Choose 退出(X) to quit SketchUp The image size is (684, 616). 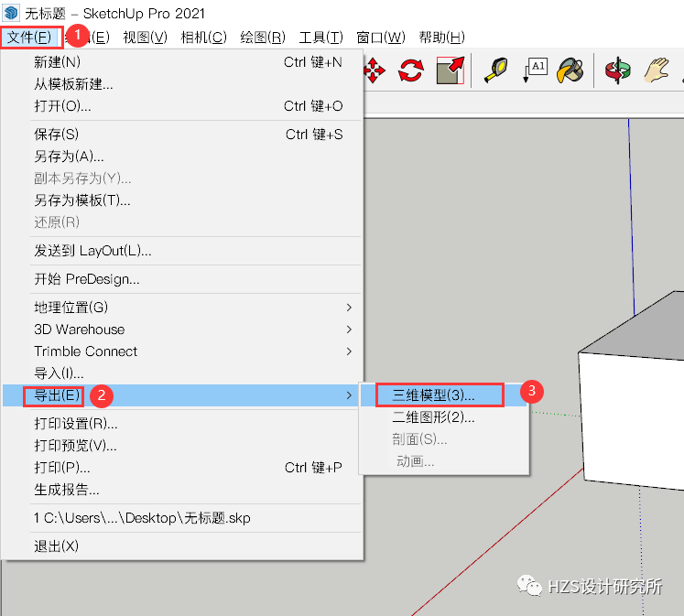(182, 546)
